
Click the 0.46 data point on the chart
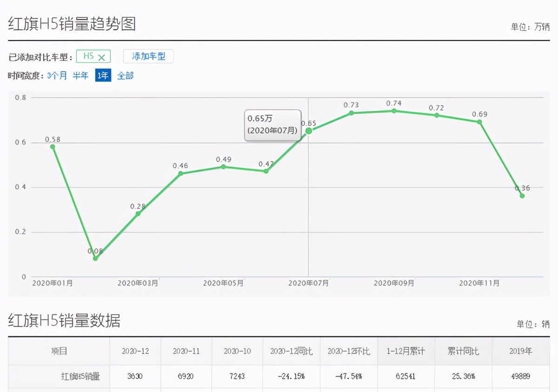pos(180,173)
